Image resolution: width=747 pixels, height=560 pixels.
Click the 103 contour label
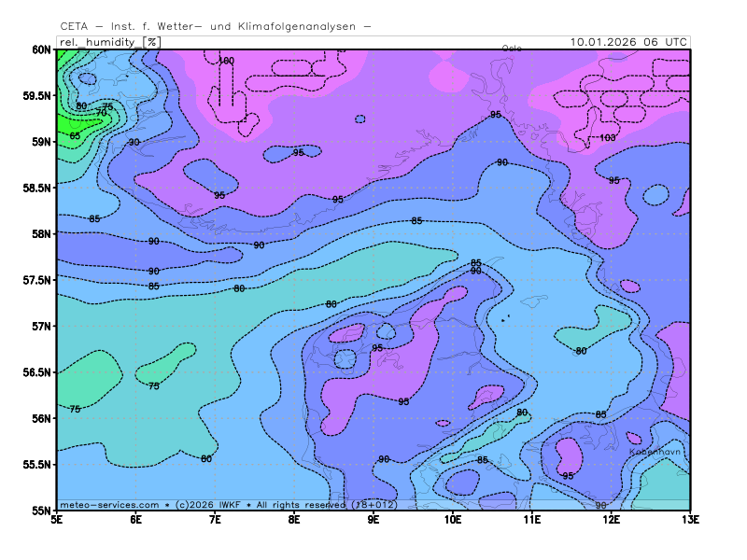tap(608, 137)
